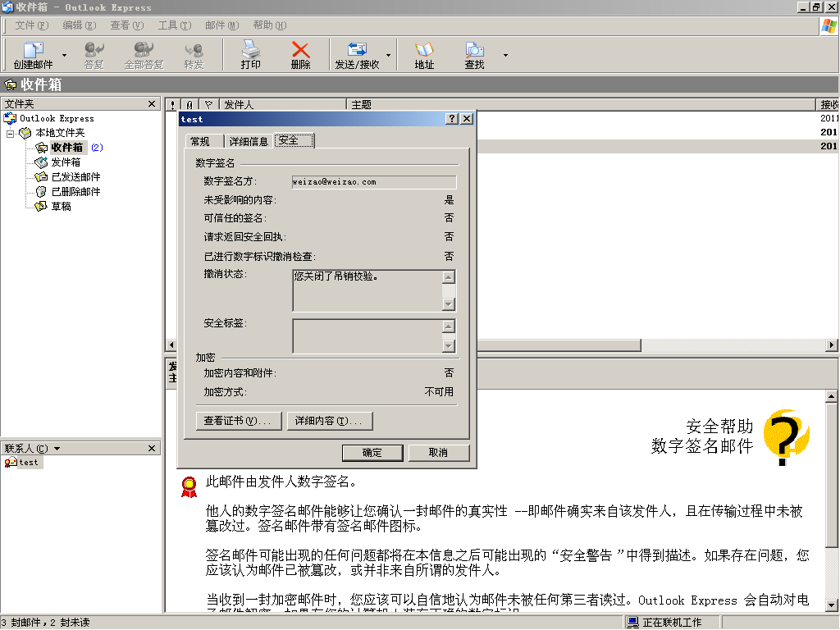Click the ? help button in test dialog title
The image size is (840, 630).
[452, 119]
